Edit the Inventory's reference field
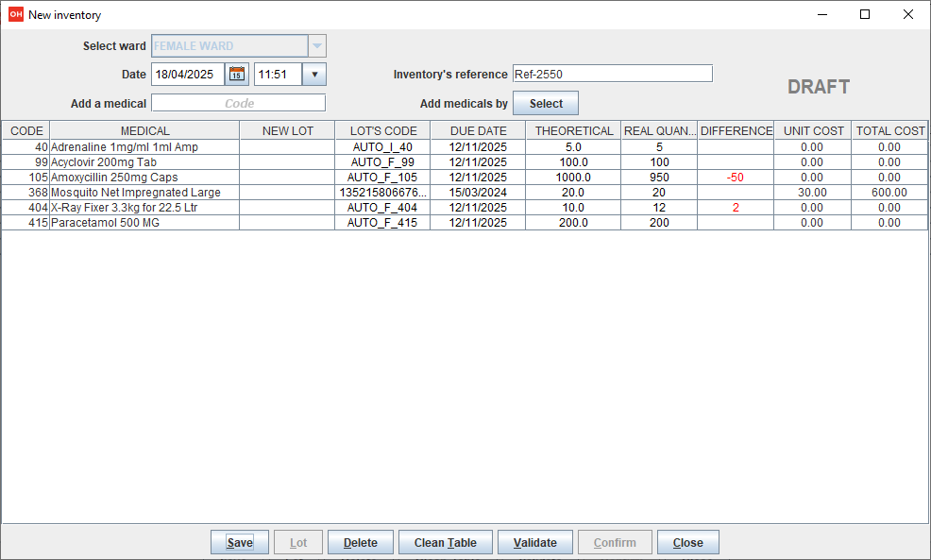The width and height of the screenshot is (931, 560). tap(611, 75)
